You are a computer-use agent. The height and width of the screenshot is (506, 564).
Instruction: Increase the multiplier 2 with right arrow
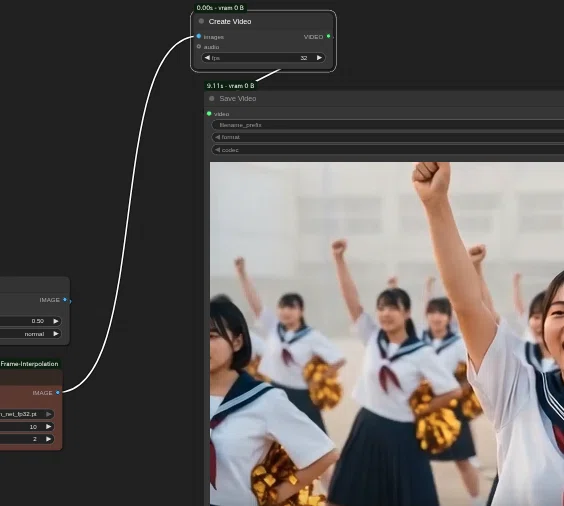tap(49, 439)
